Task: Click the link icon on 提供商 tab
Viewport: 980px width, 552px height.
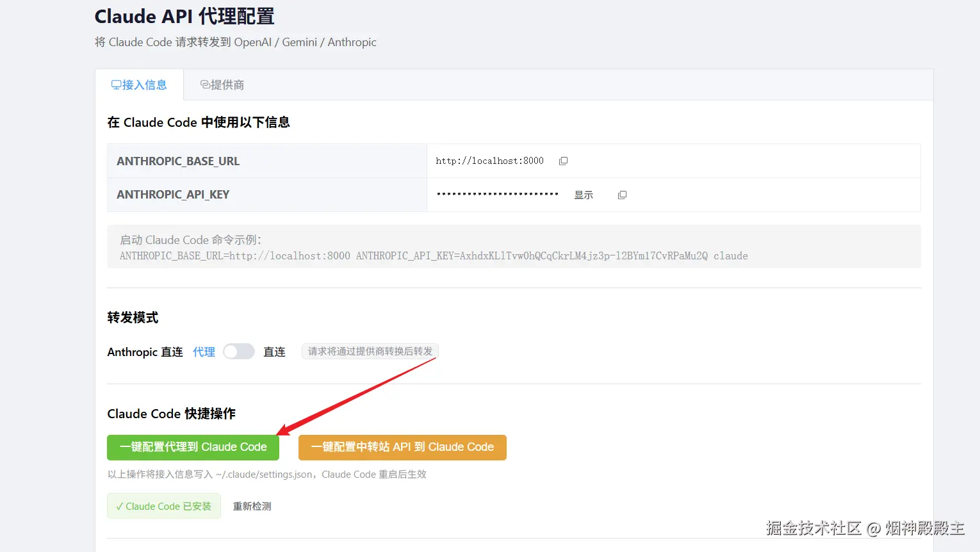Action: (x=205, y=85)
